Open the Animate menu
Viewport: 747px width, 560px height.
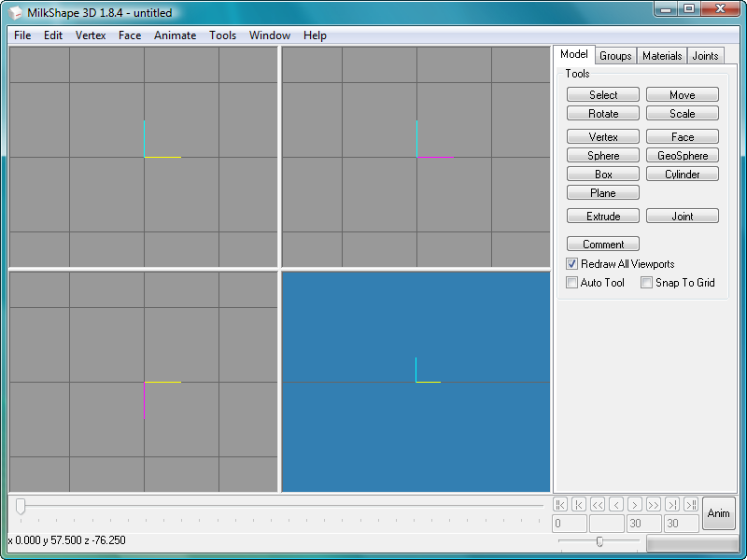click(x=175, y=35)
